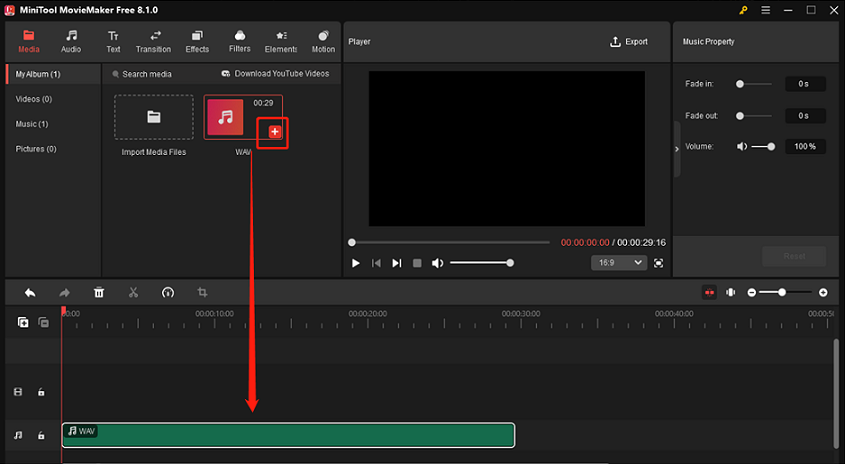
Task: Open Download YouTube Videos
Action: click(275, 74)
